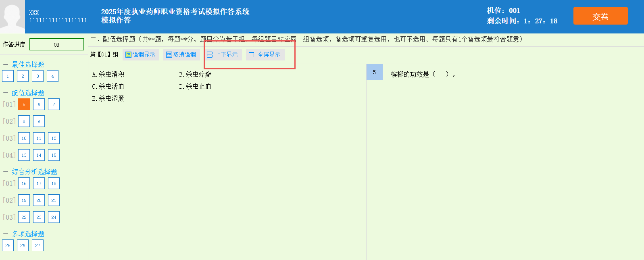The image size is (644, 260).
Task: Choose answer option D.杀虫止血
Action: pos(195,87)
